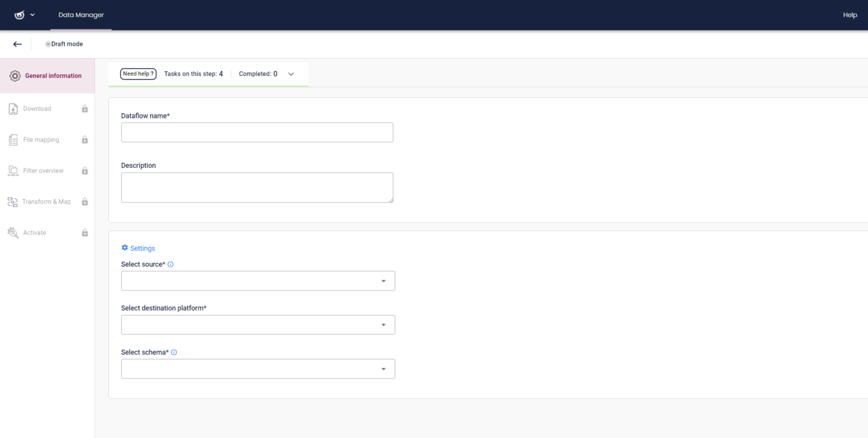Viewport: 868px width, 438px height.
Task: Open the Select destination platform dropdown
Action: pos(258,325)
